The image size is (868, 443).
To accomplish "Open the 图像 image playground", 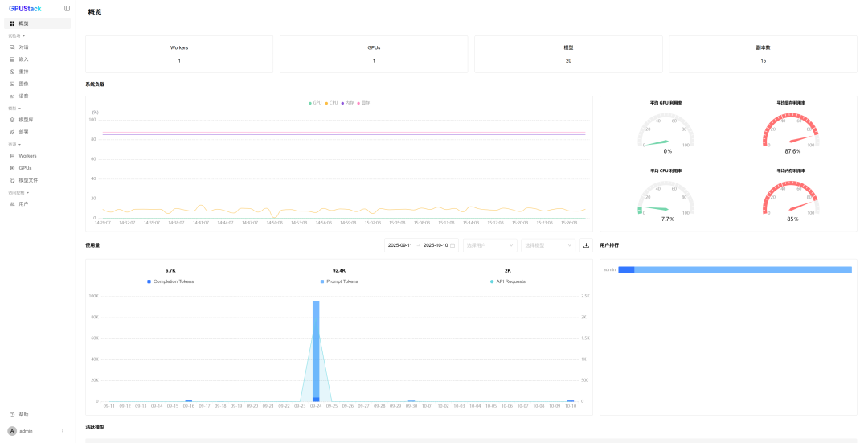I will click(x=23, y=84).
